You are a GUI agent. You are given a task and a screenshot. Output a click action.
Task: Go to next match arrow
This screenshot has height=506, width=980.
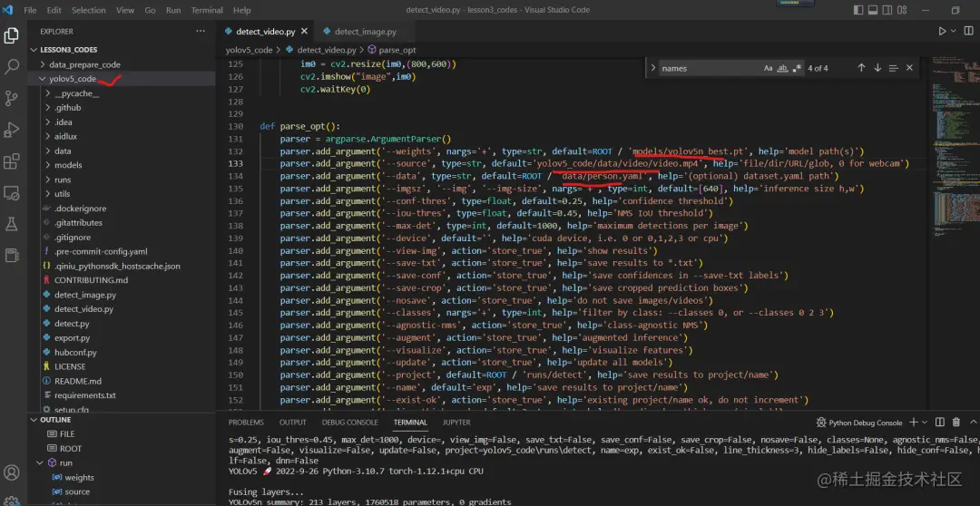[x=877, y=68]
